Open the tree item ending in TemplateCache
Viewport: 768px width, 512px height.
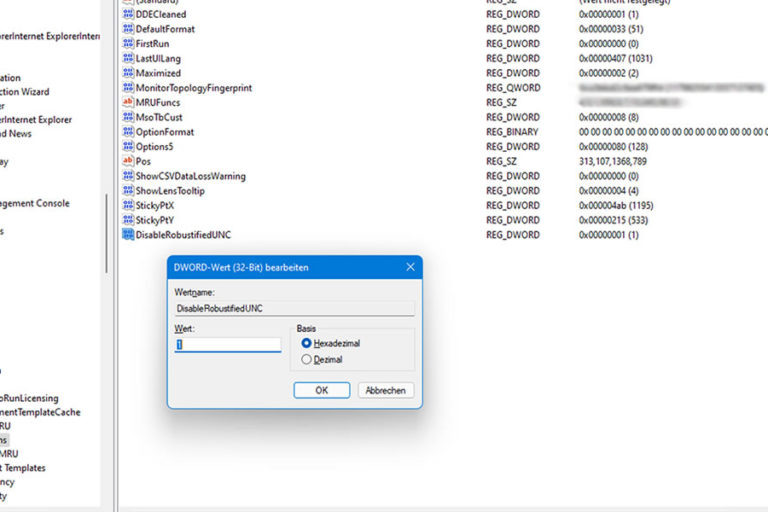click(x=40, y=412)
